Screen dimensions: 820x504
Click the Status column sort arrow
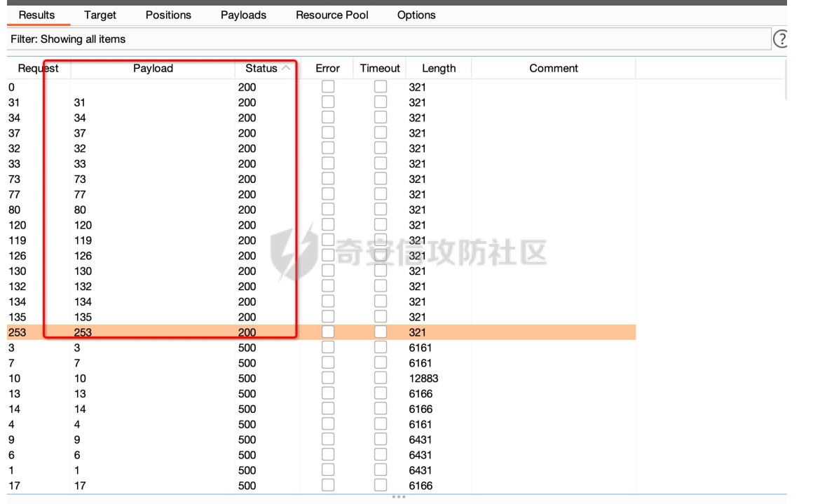tap(286, 68)
